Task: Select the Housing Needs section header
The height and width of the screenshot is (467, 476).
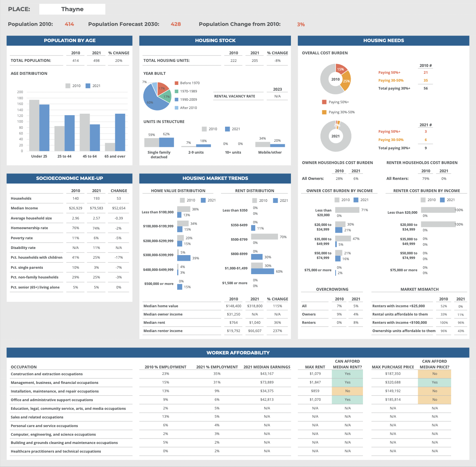Action: (383, 41)
